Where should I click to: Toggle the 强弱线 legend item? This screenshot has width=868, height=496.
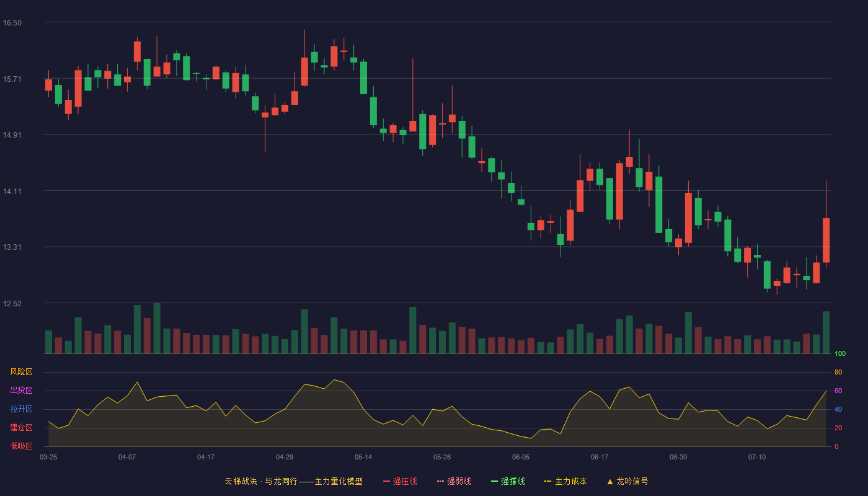click(x=454, y=481)
